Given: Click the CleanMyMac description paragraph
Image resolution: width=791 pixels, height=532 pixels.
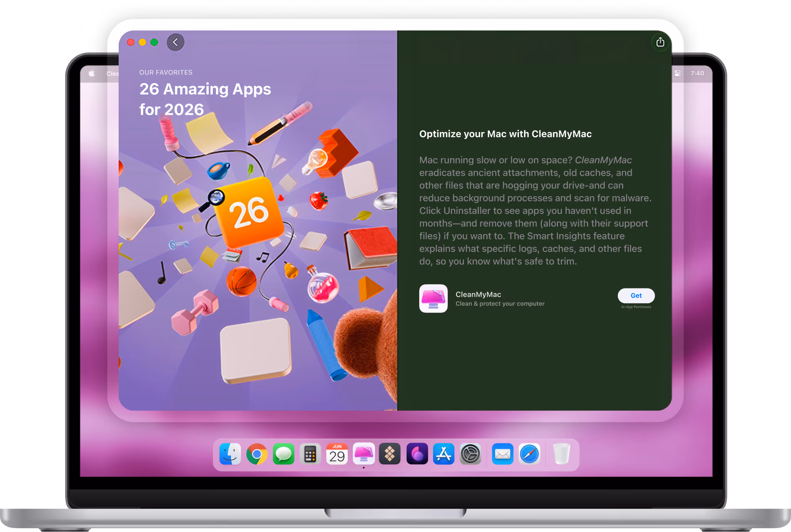Looking at the screenshot, I should point(536,211).
